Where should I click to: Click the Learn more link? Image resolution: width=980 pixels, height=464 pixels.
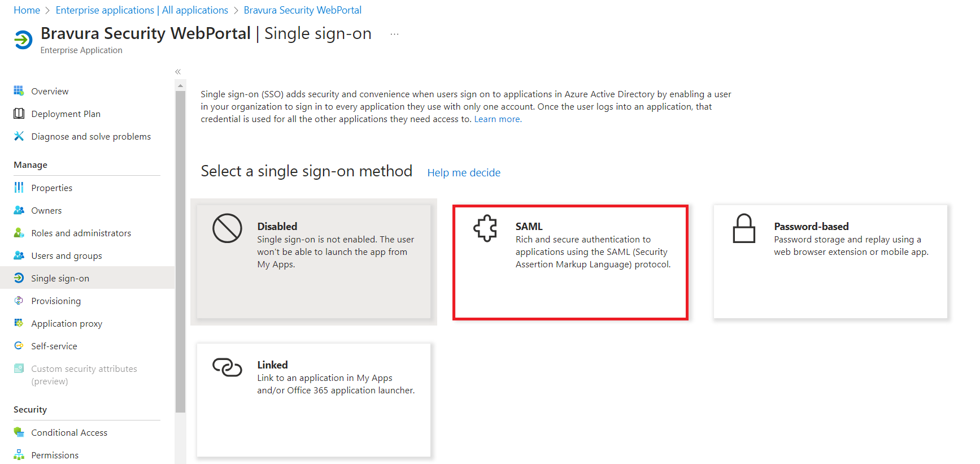coord(496,119)
